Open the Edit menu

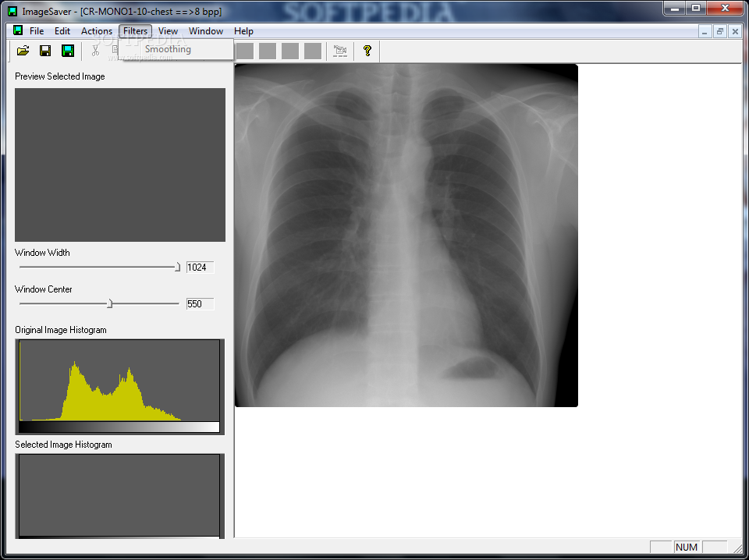pyautogui.click(x=62, y=31)
